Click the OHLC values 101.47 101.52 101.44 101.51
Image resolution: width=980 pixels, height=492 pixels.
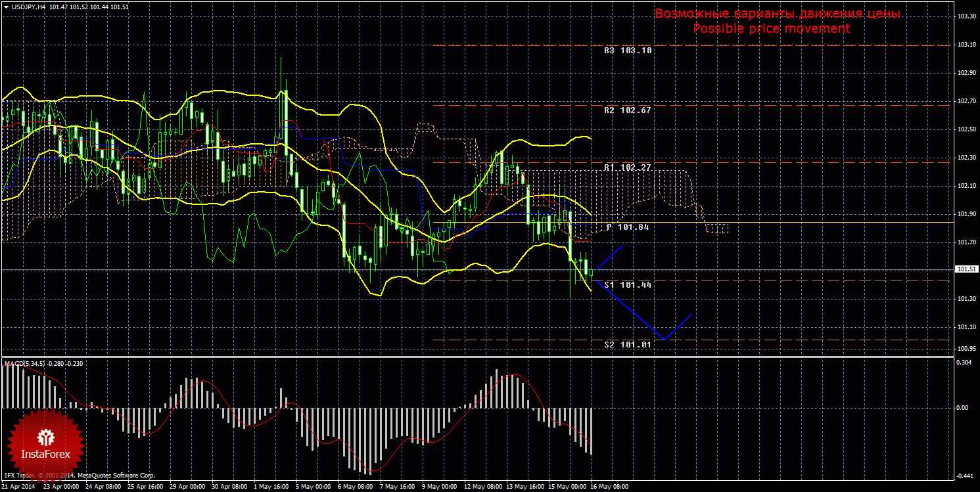(88, 7)
